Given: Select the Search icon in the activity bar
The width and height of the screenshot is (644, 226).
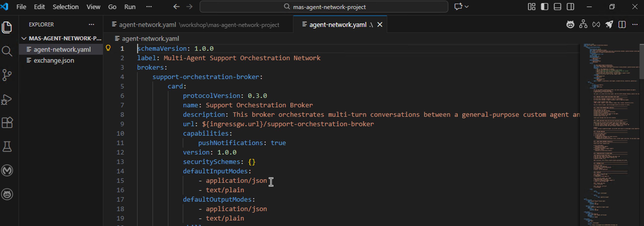Looking at the screenshot, I should coord(7,51).
